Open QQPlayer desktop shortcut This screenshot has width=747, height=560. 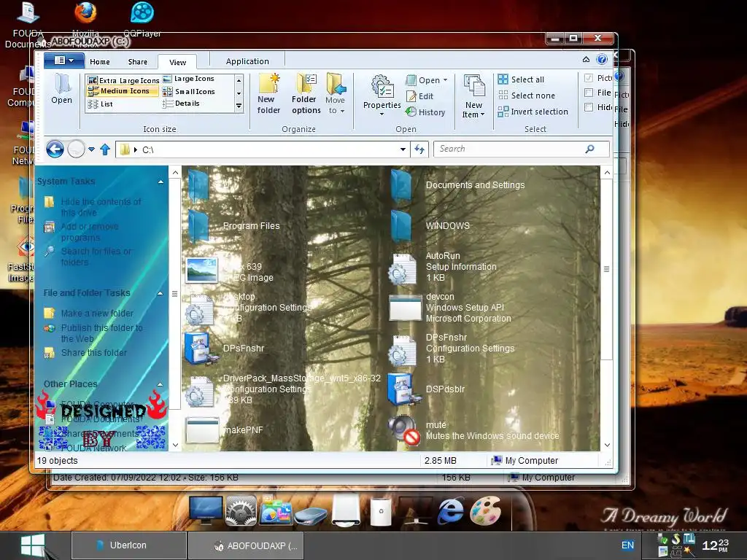pos(142,20)
